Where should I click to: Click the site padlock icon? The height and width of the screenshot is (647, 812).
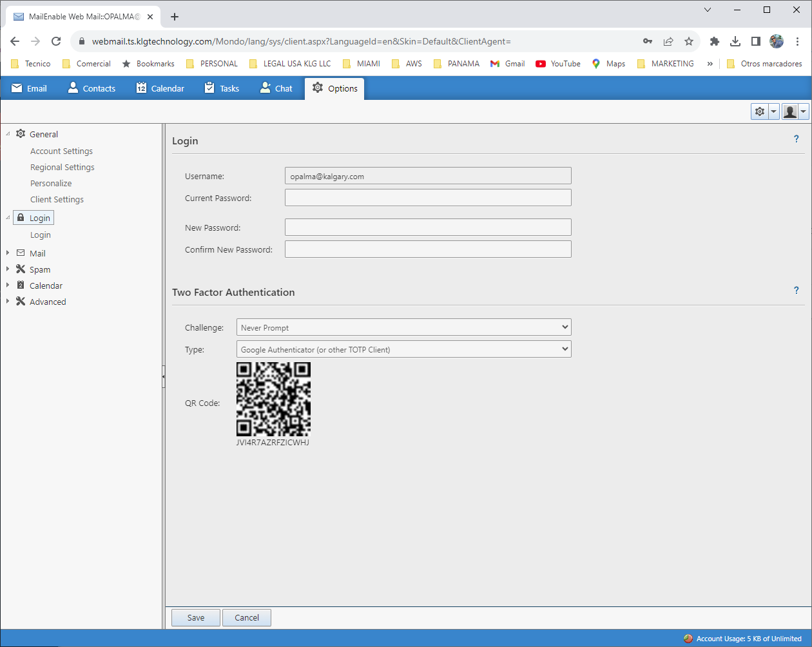click(81, 41)
